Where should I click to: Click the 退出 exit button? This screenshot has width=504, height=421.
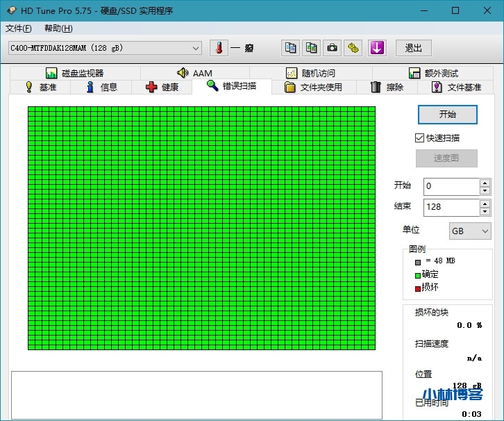point(413,48)
